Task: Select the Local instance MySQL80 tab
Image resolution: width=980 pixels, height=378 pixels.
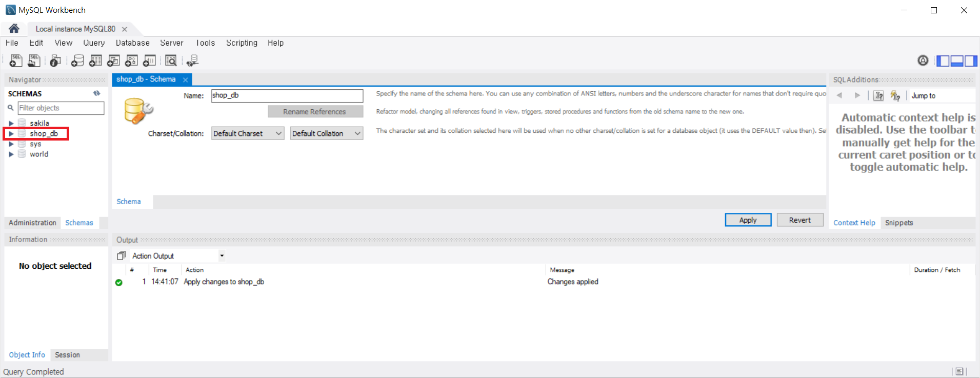Action: [x=75, y=29]
